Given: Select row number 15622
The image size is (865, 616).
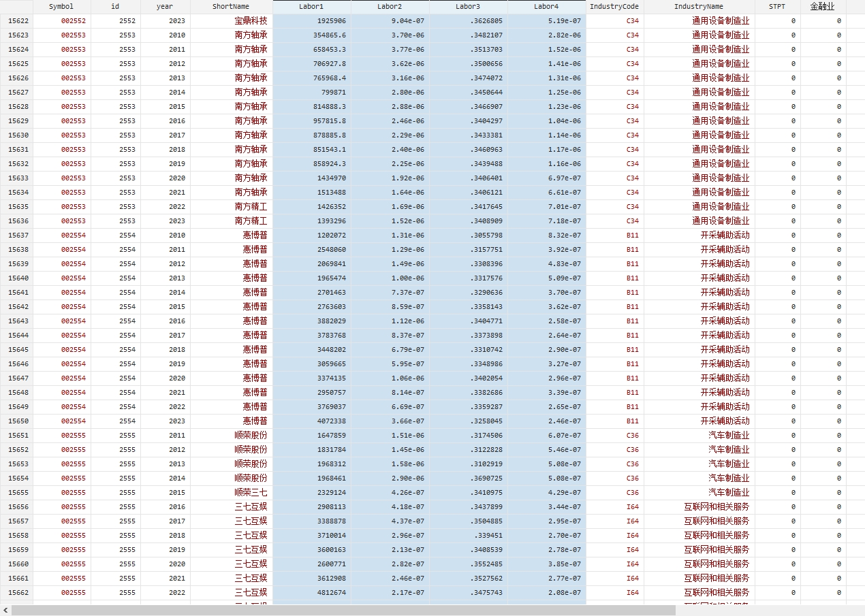Looking at the screenshot, I should point(18,21).
